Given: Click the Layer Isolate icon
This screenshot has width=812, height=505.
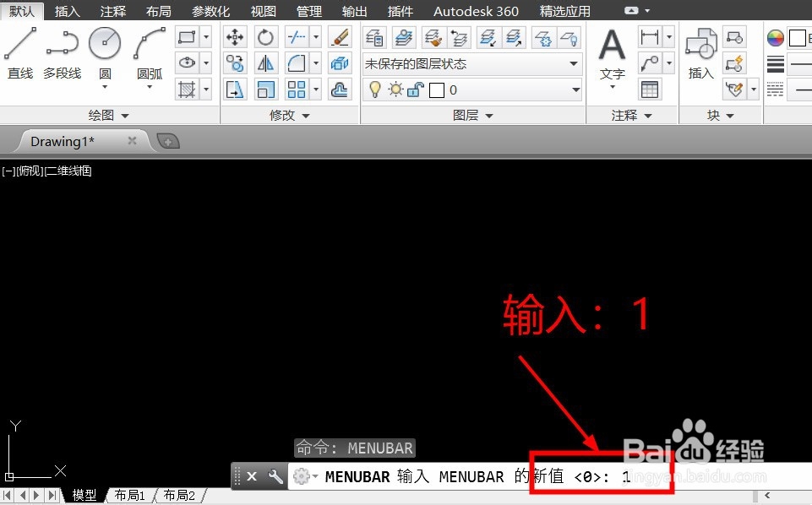Looking at the screenshot, I should (x=488, y=37).
